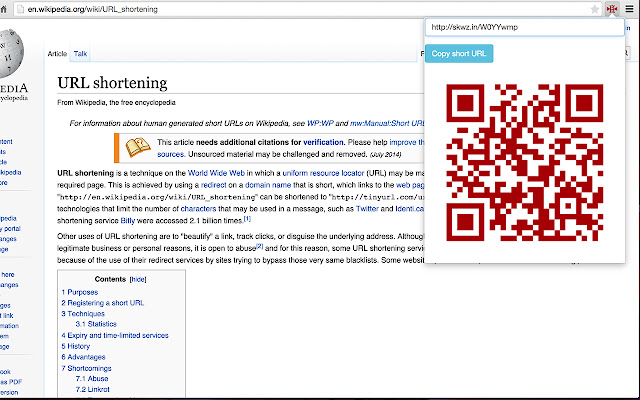Click the page icon in address bar
Viewport: 640px width, 400px height.
coord(20,9)
